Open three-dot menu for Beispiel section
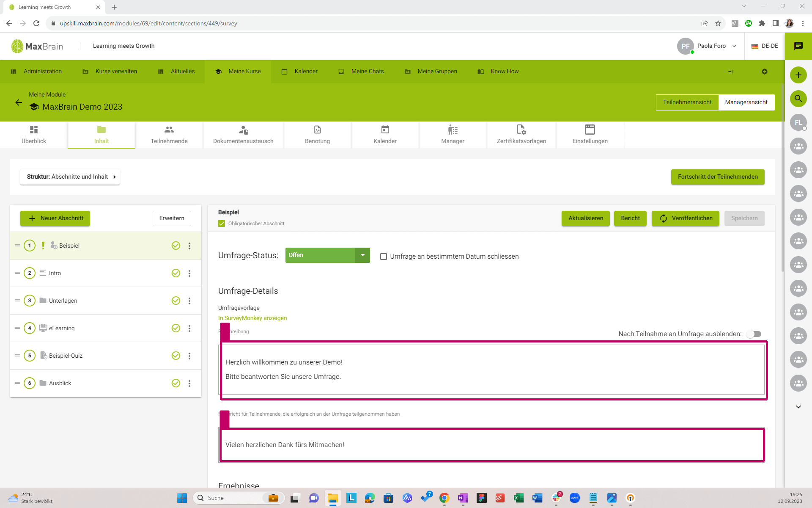Viewport: 812px width, 508px height. tap(189, 246)
